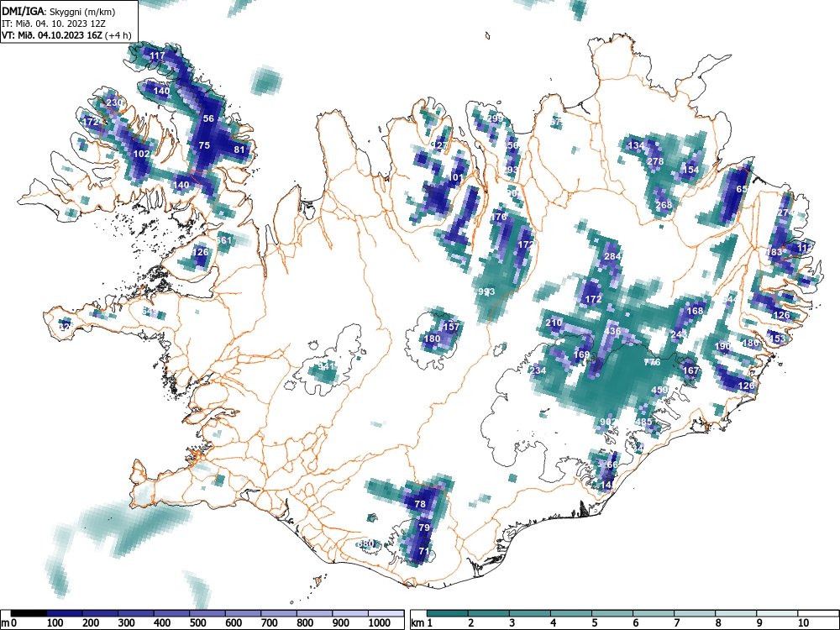Click the visibility value 71 in the south
Screen dimensions: 840x630
click(x=424, y=551)
